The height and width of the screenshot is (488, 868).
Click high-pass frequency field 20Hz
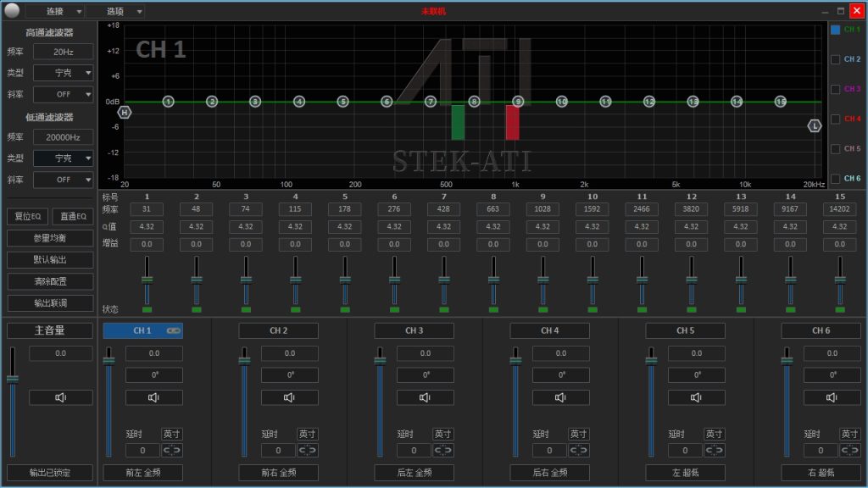click(63, 52)
